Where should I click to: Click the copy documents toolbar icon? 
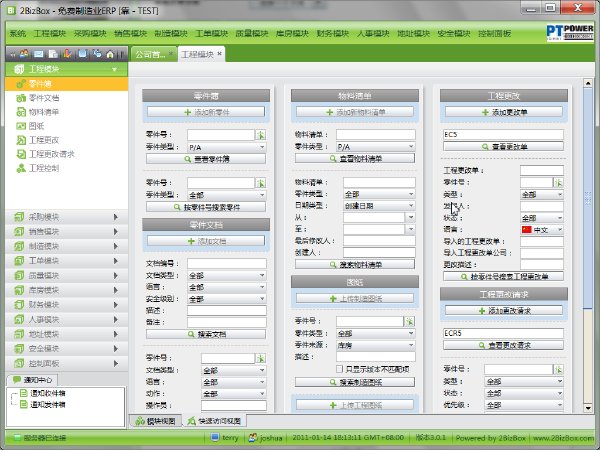pyautogui.click(x=53, y=54)
